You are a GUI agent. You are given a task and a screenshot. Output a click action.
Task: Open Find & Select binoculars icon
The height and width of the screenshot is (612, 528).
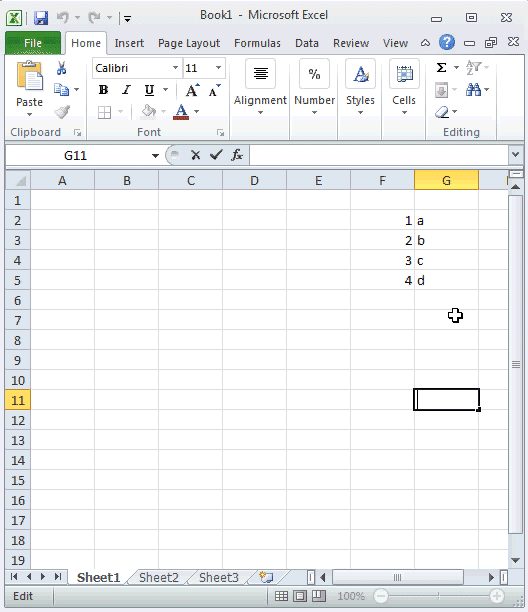473,90
